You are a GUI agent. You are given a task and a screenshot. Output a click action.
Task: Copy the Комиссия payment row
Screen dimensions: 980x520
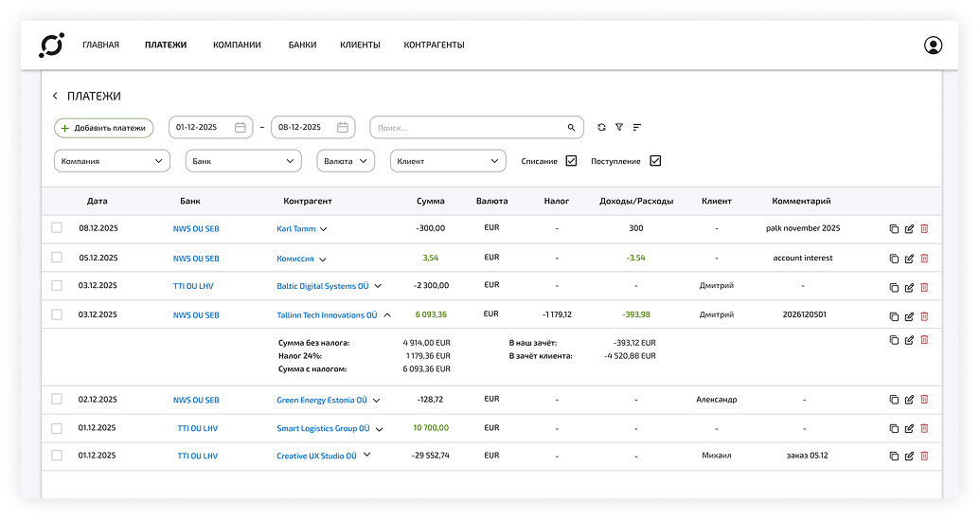(894, 259)
